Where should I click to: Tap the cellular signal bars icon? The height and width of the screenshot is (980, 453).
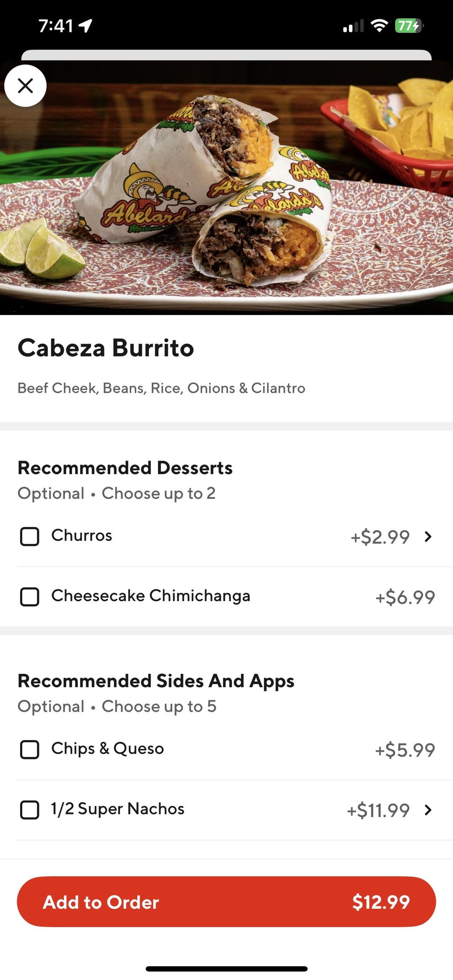click(x=353, y=26)
